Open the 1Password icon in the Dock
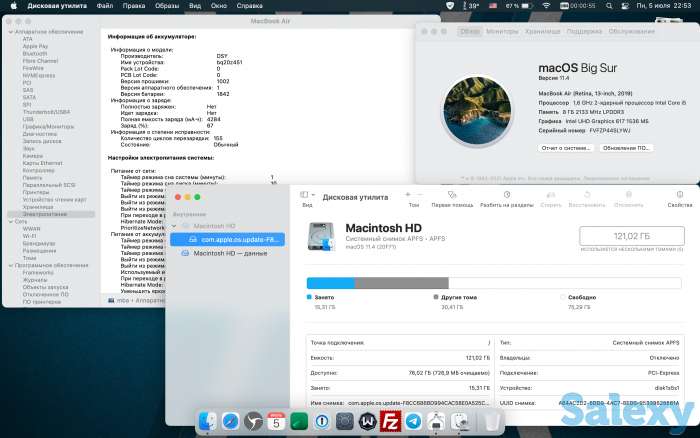 click(x=322, y=421)
